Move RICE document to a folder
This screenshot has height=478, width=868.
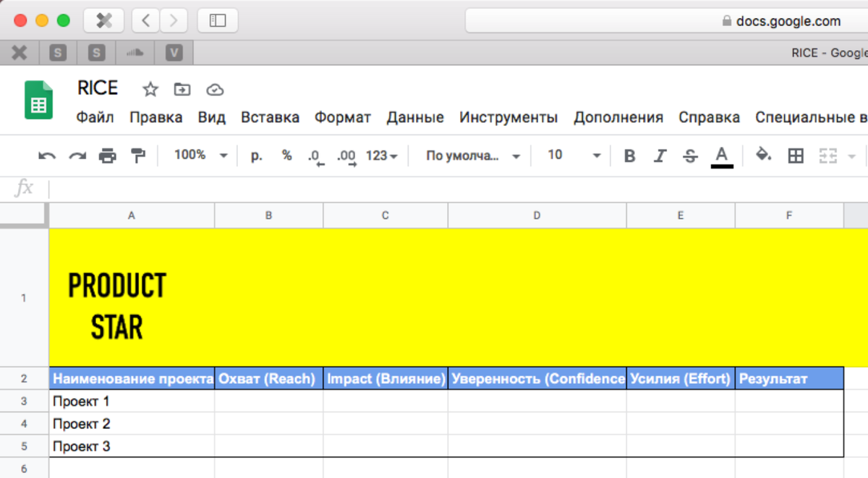click(x=182, y=90)
